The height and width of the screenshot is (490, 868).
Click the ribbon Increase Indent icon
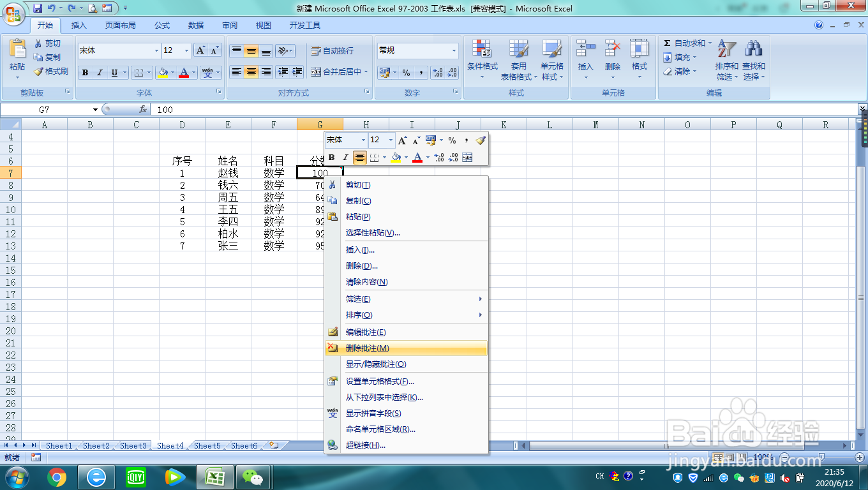pyautogui.click(x=297, y=72)
